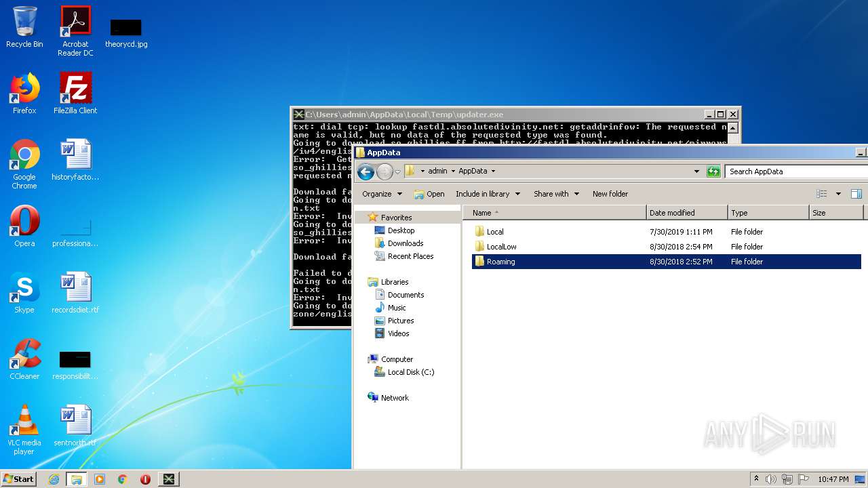Screen dimensions: 868x488
Task: Open Chrome from the taskbar
Action: pos(123,479)
